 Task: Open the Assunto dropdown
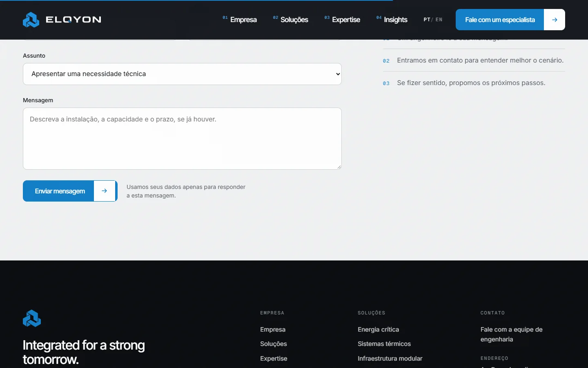182,74
